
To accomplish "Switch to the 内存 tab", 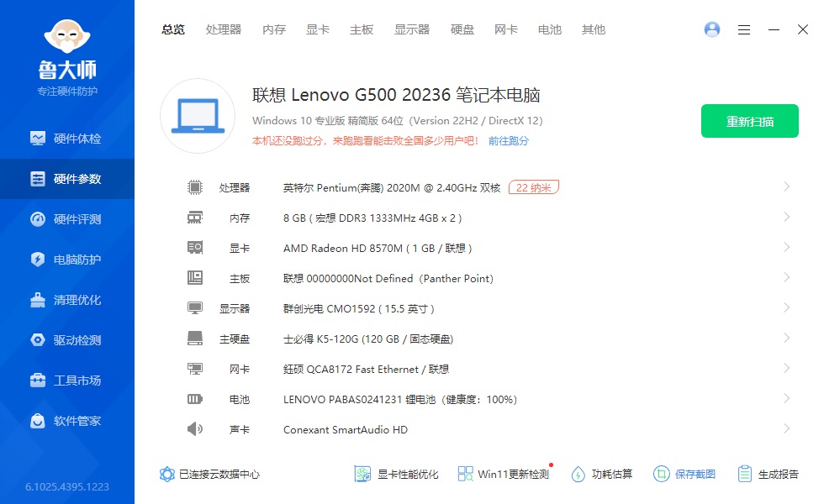I will click(x=273, y=29).
